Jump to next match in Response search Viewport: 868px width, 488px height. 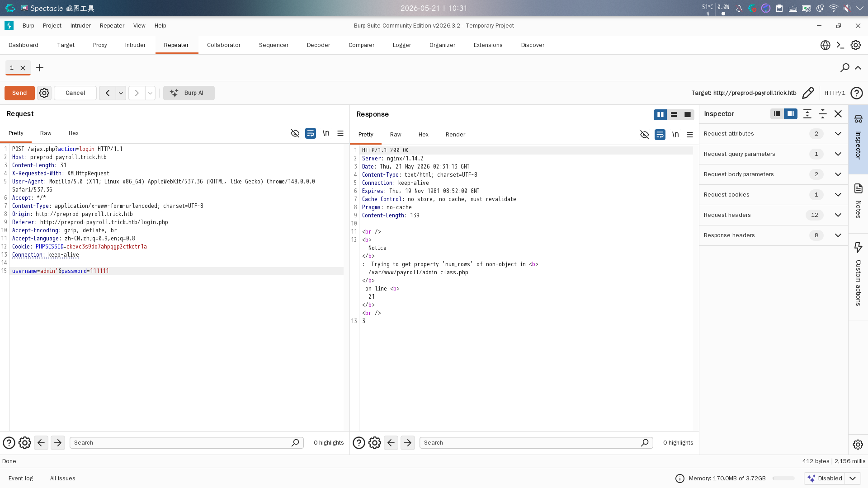(408, 443)
